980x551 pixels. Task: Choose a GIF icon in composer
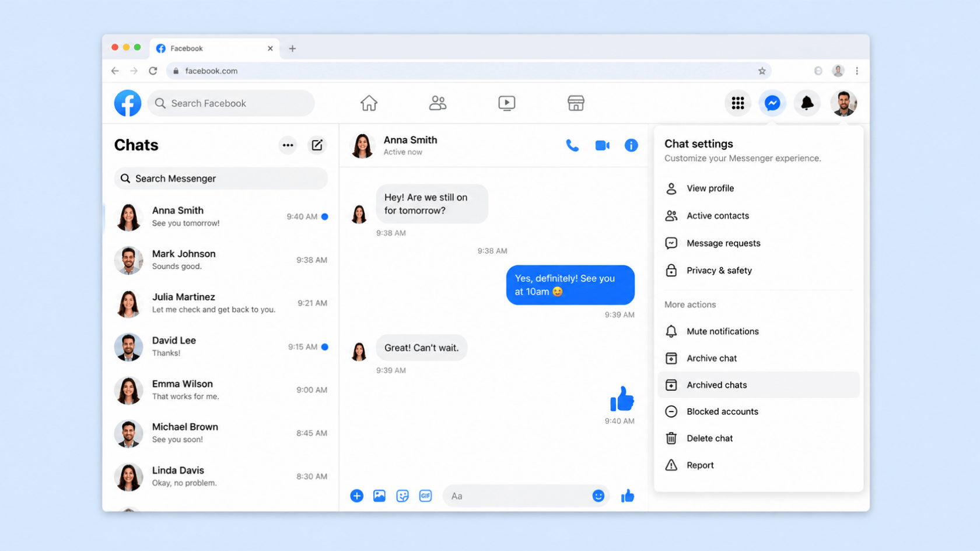coord(426,496)
